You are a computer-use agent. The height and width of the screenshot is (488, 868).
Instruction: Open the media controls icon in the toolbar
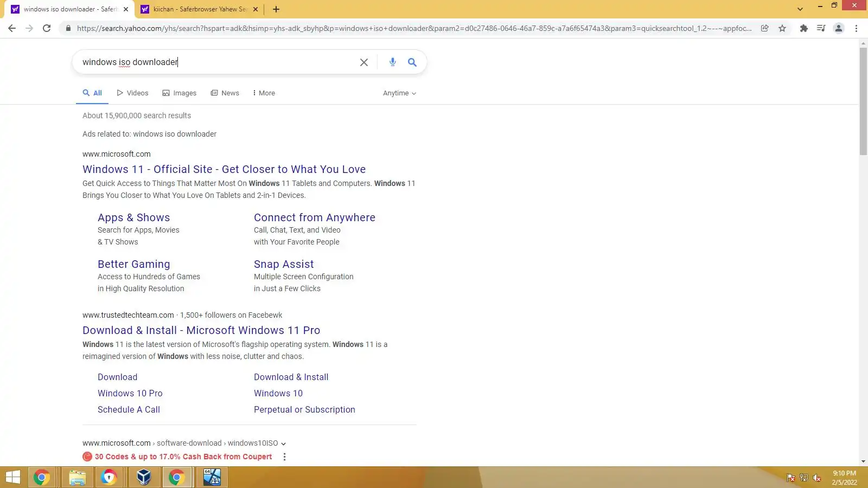(821, 28)
